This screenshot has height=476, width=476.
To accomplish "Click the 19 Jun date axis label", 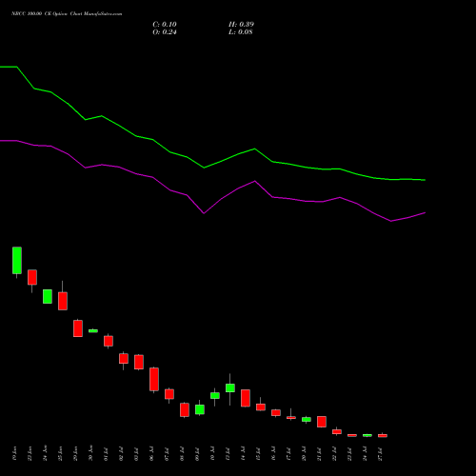I will click(x=14, y=454).
